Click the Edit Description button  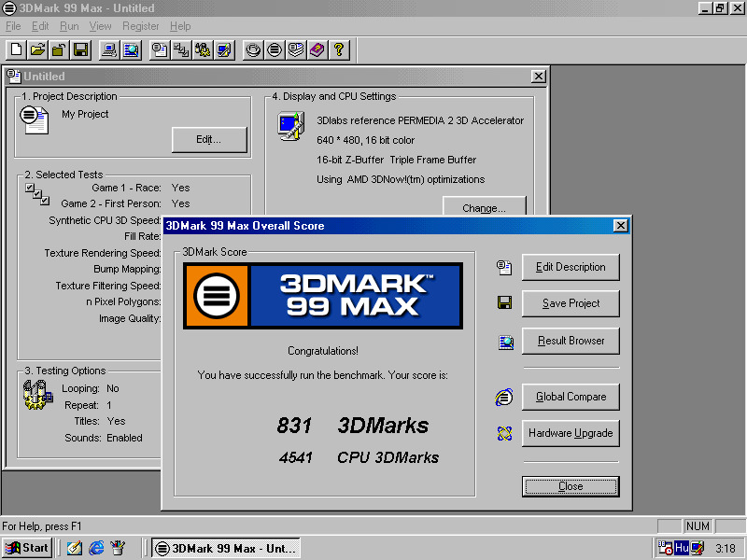571,267
